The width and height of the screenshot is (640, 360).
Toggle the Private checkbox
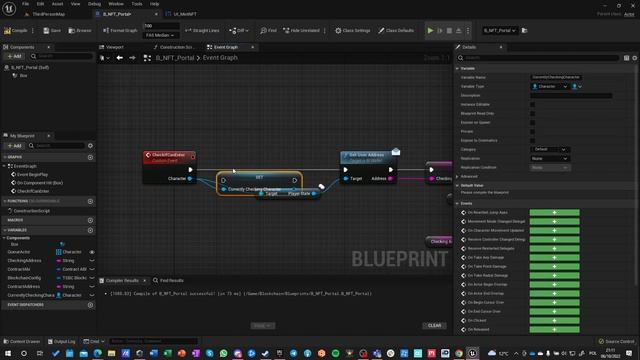pos(532,131)
